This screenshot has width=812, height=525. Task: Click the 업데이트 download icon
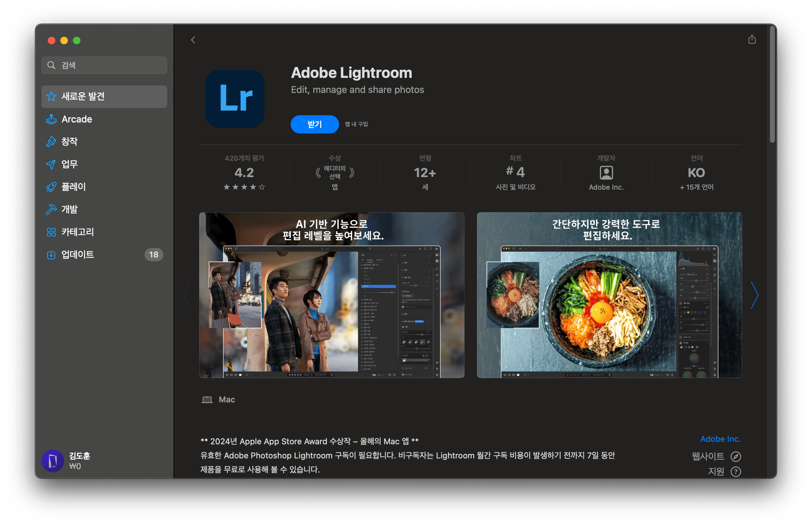[x=51, y=255]
